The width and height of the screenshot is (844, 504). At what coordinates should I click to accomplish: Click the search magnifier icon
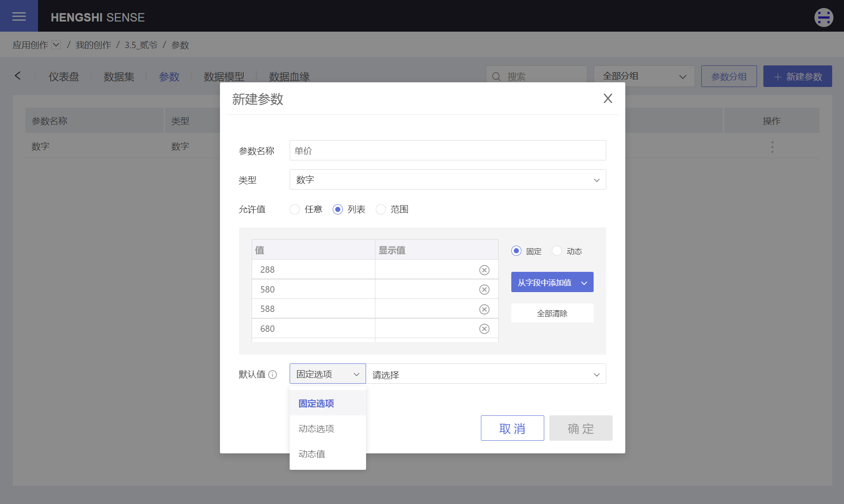[x=497, y=76]
